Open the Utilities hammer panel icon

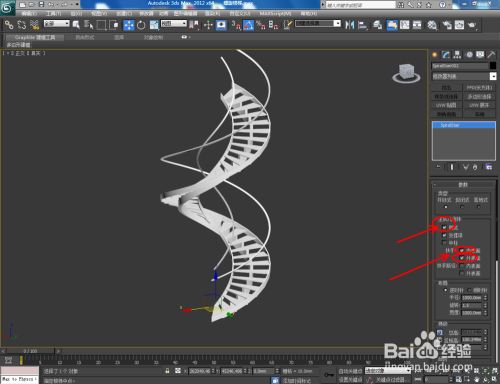pyautogui.click(x=491, y=55)
